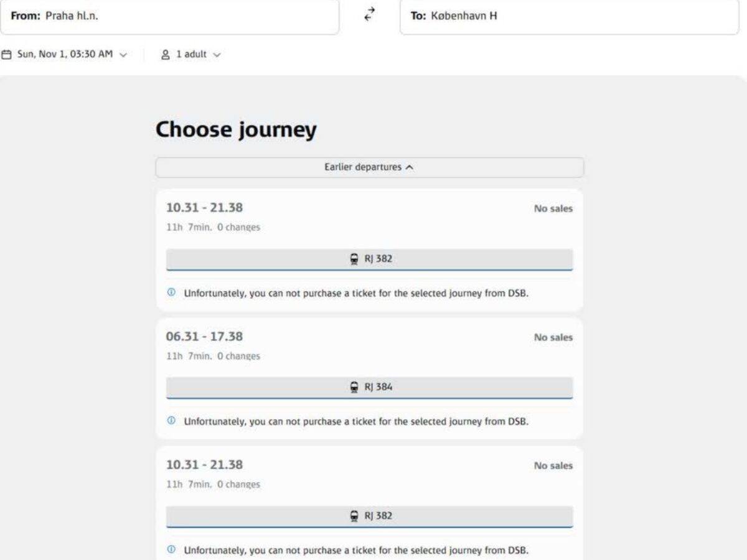
Task: Open the 1 adult passenger dropdown
Action: click(x=191, y=55)
